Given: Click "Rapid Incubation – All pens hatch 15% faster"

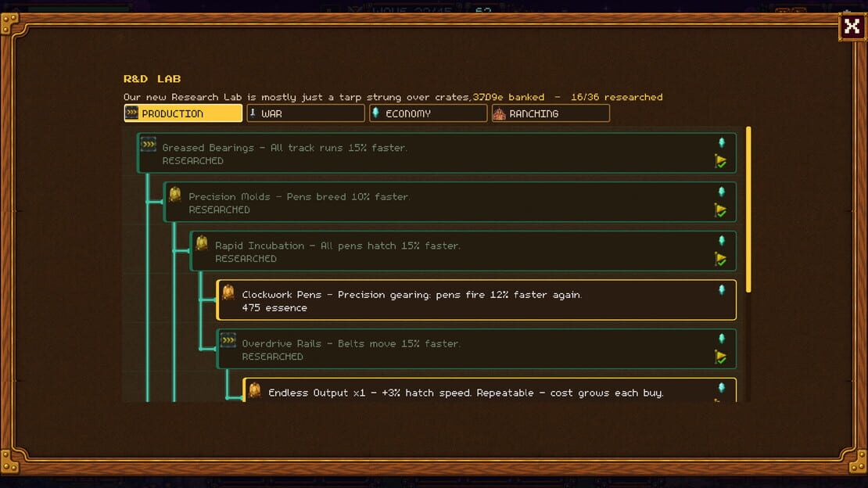Looking at the screenshot, I should point(338,246).
